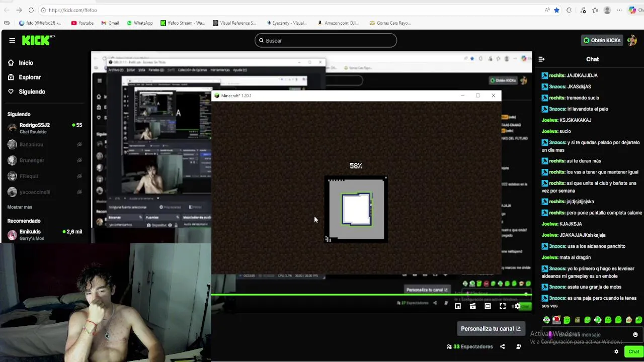Open the emoji picker in chat input
Image resolution: width=644 pixels, height=362 pixels.
coord(635,334)
